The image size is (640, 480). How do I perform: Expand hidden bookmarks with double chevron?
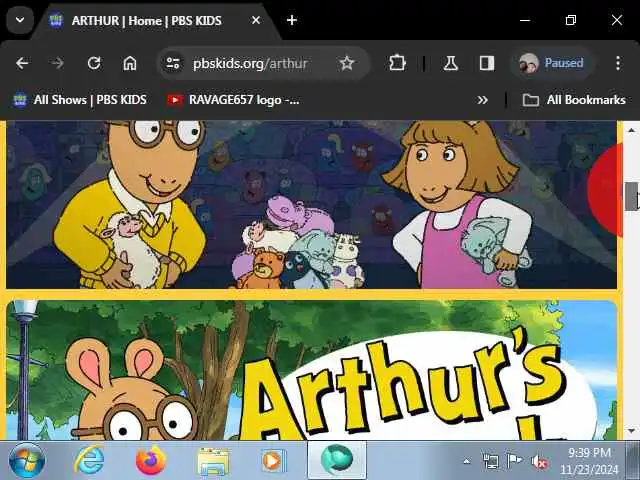[482, 100]
